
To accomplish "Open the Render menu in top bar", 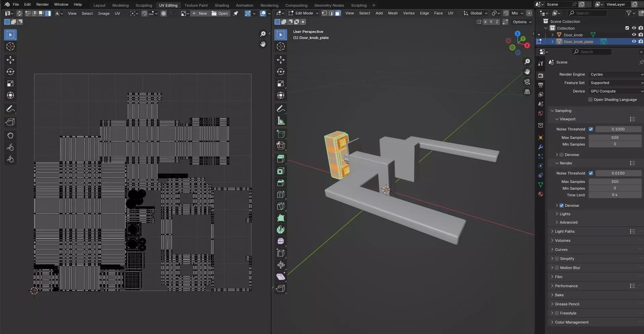I will tap(42, 4).
